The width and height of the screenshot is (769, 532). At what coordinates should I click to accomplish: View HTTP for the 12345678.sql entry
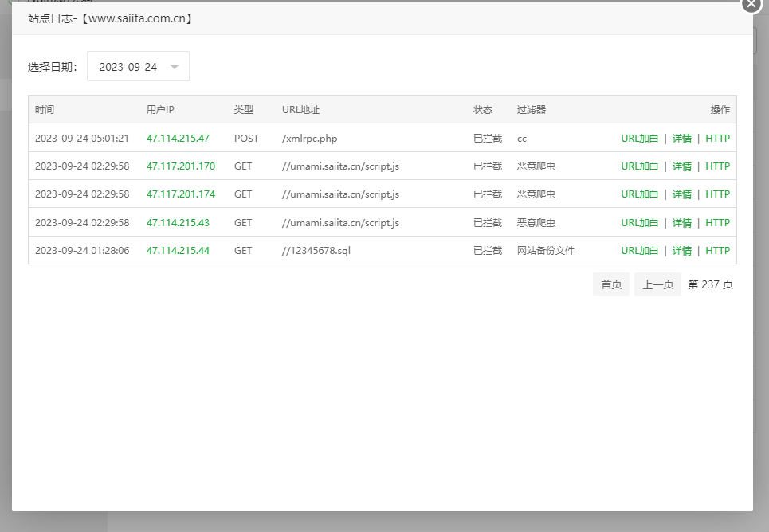[717, 251]
